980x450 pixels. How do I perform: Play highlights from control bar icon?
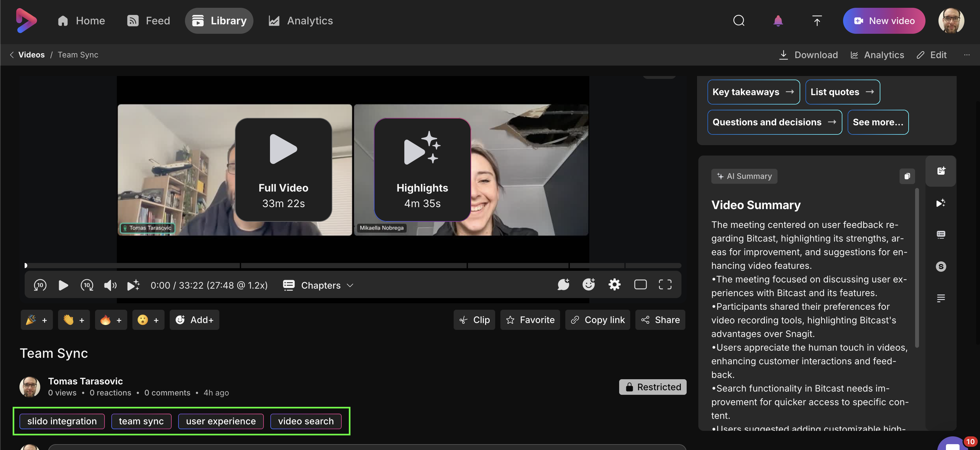[133, 285]
